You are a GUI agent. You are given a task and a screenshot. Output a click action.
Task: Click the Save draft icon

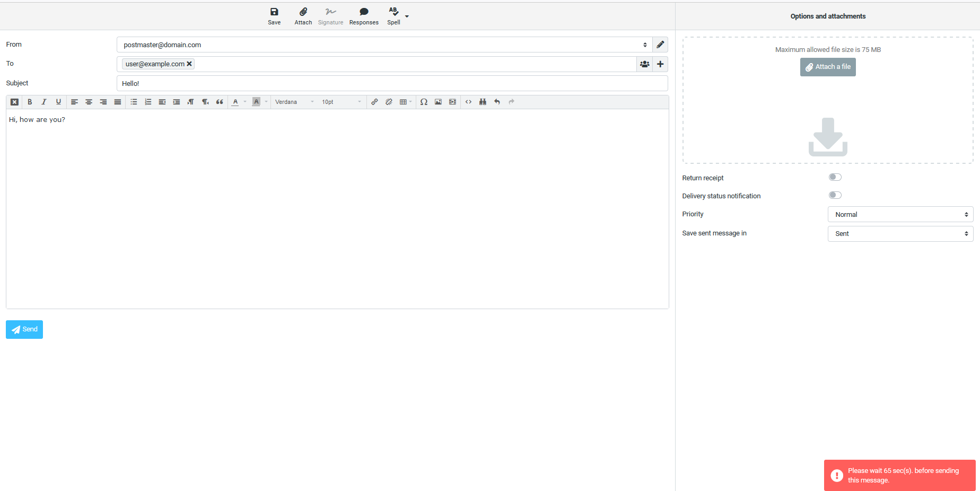[274, 16]
